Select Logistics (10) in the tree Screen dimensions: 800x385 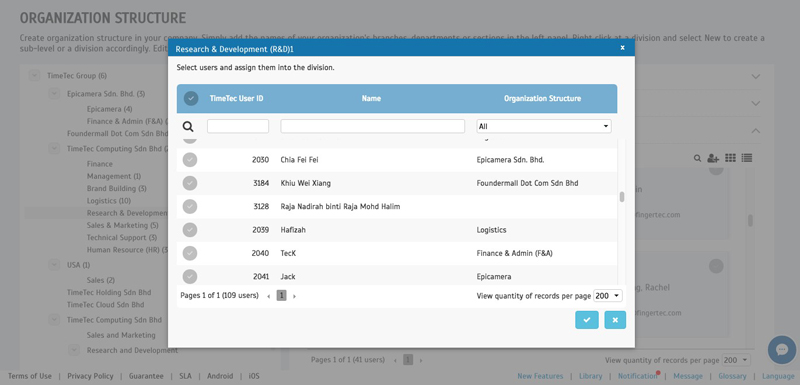coord(109,201)
